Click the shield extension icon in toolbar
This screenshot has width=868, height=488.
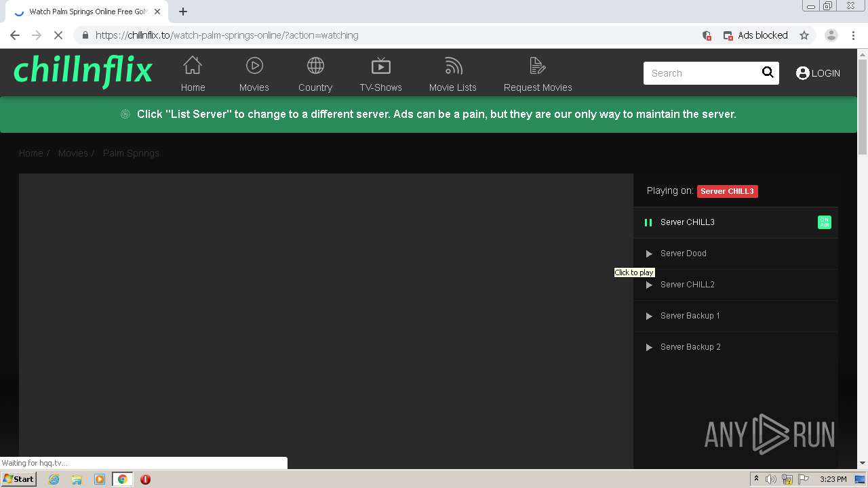point(707,35)
